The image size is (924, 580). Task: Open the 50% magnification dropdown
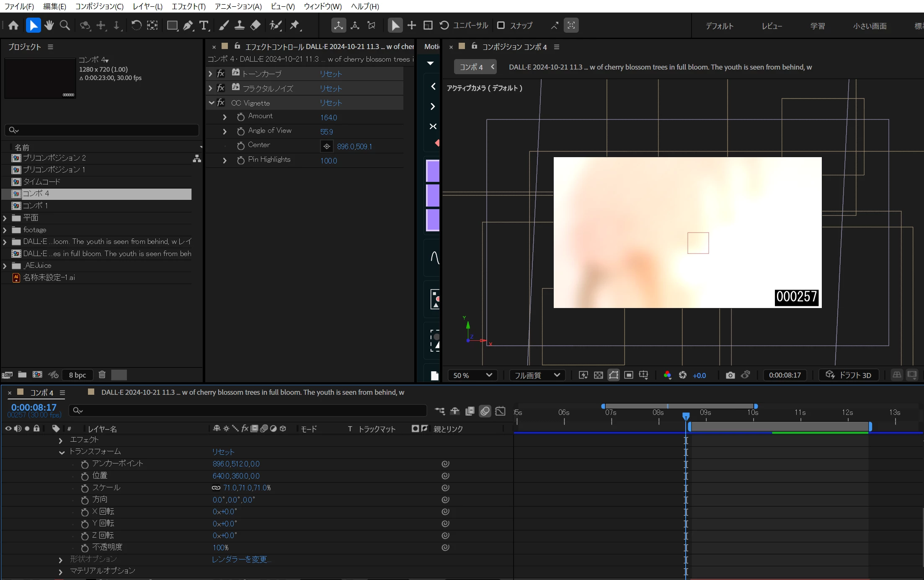tap(472, 375)
